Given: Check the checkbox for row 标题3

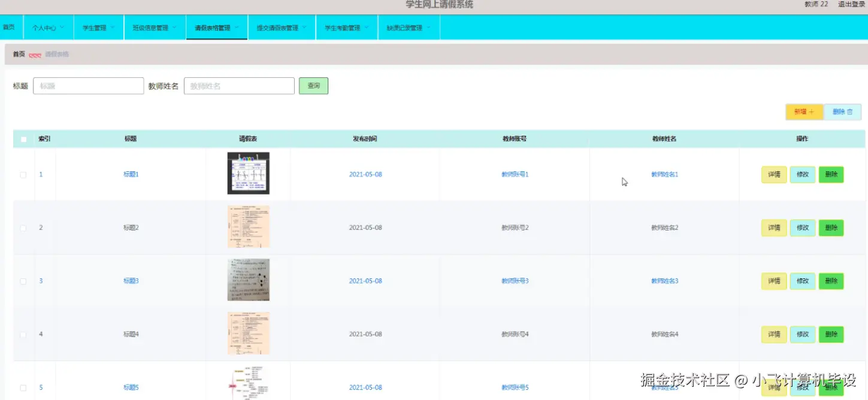Looking at the screenshot, I should pos(23,281).
